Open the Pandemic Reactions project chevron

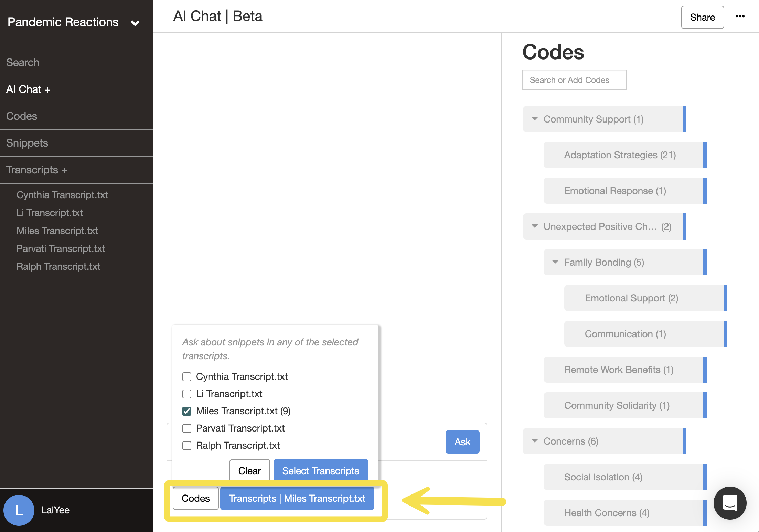point(135,23)
